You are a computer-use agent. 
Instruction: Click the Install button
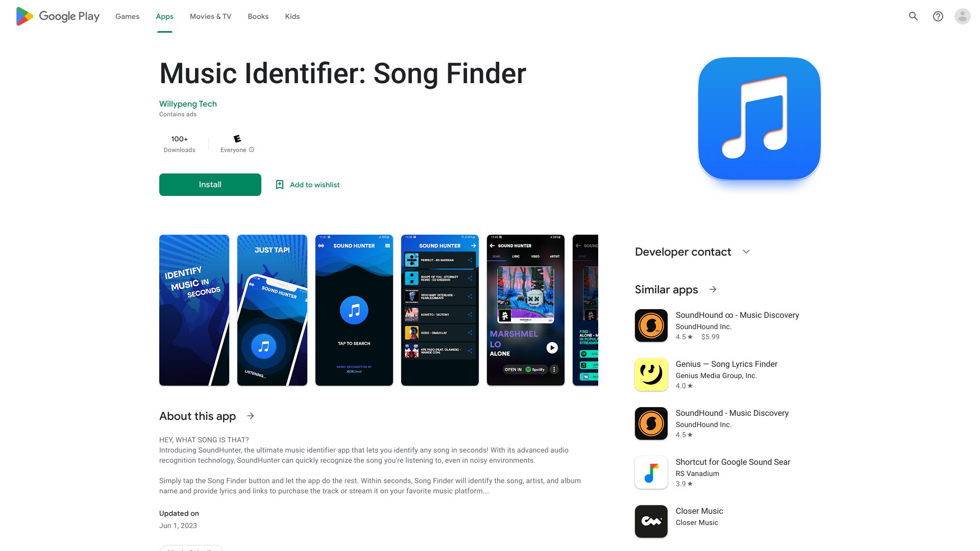(210, 184)
